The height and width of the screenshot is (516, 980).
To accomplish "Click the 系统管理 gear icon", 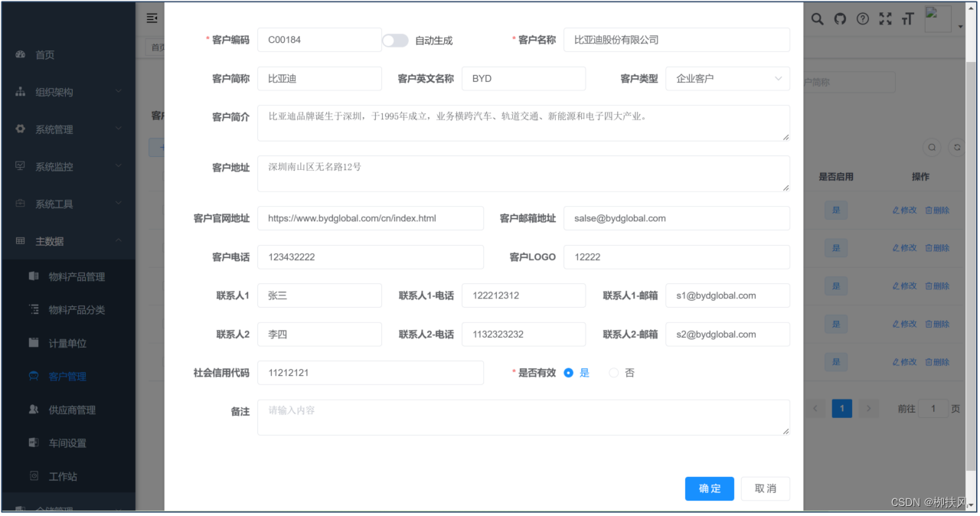I will [21, 129].
